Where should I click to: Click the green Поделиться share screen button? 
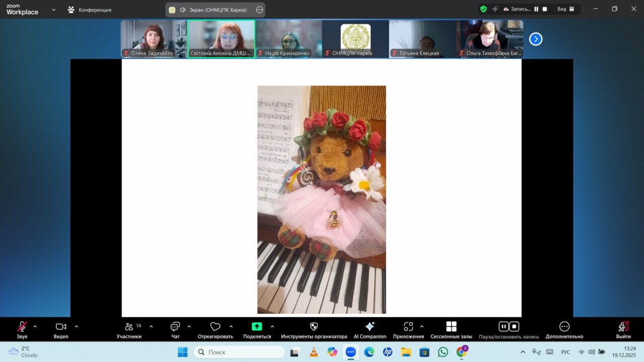[257, 327]
